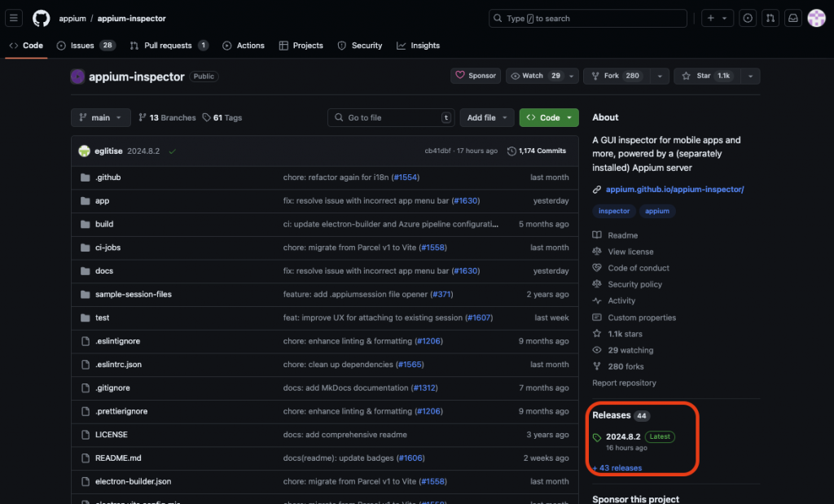Click the .eslintignore file icon
834x504 pixels.
85,341
